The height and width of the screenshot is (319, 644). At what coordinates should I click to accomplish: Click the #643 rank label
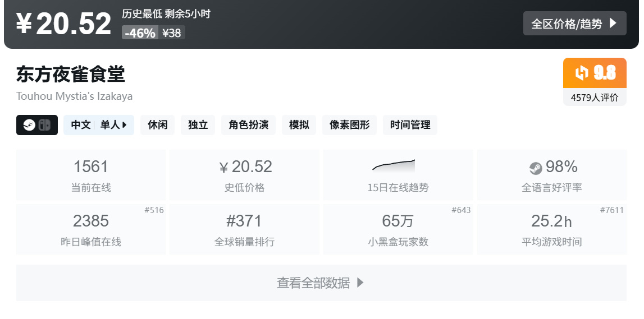pyautogui.click(x=461, y=210)
